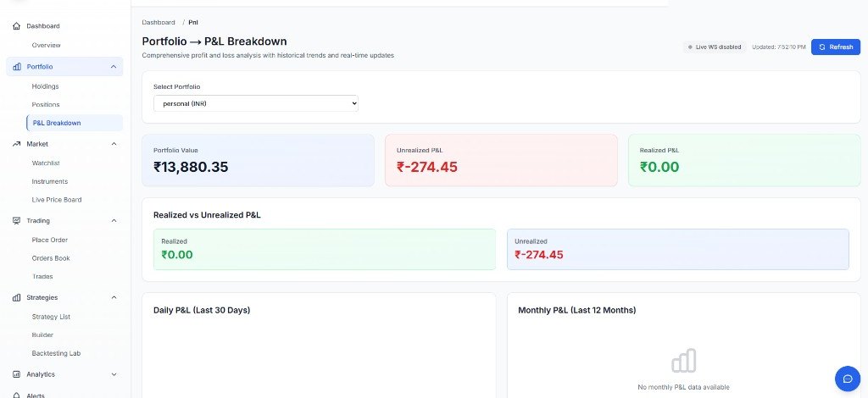Image resolution: width=868 pixels, height=398 pixels.
Task: Click the Live WS status dot
Action: (690, 47)
